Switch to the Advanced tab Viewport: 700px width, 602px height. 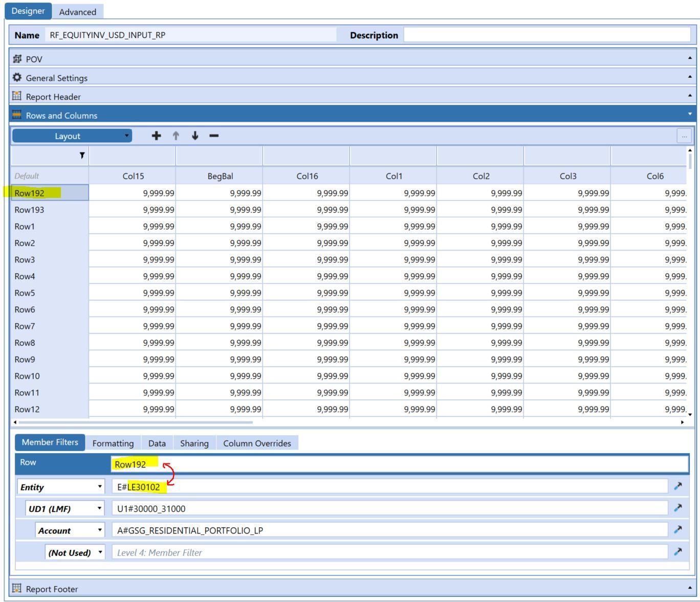click(77, 12)
